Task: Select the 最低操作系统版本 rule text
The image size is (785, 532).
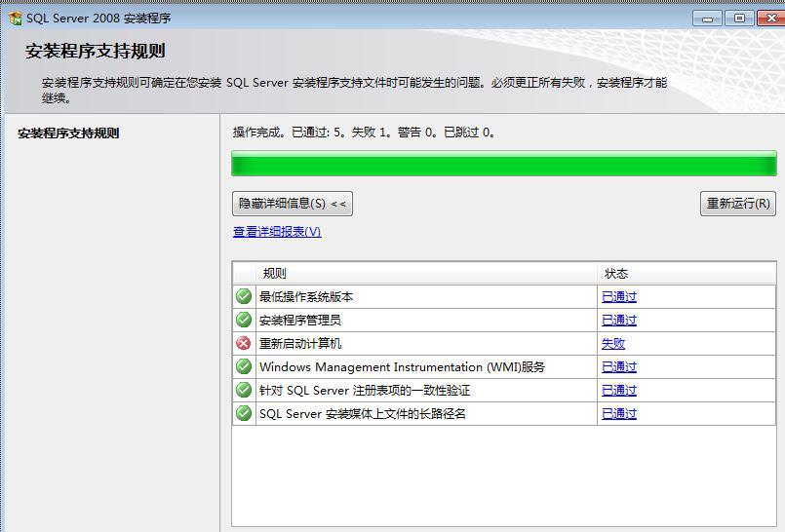Action: pyautogui.click(x=306, y=296)
